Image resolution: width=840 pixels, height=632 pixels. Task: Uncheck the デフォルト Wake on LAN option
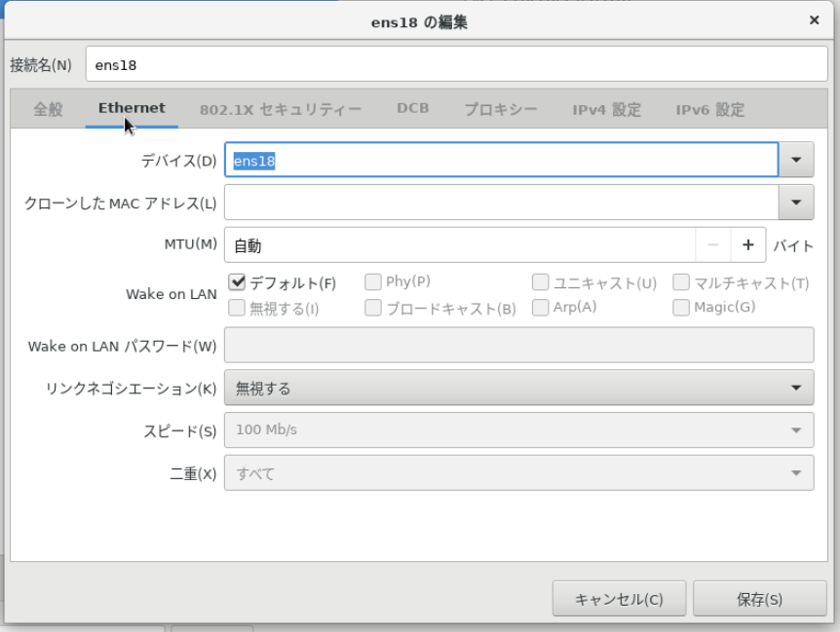tap(236, 281)
